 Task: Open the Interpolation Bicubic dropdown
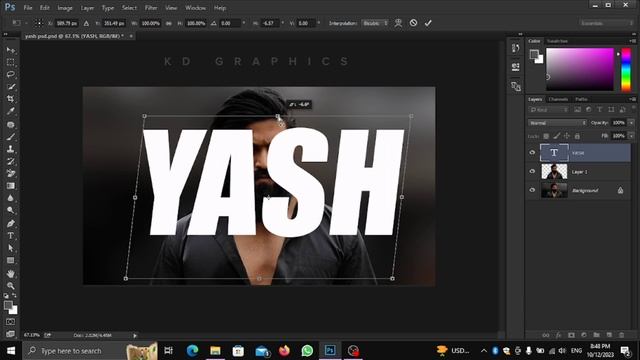pyautogui.click(x=375, y=23)
